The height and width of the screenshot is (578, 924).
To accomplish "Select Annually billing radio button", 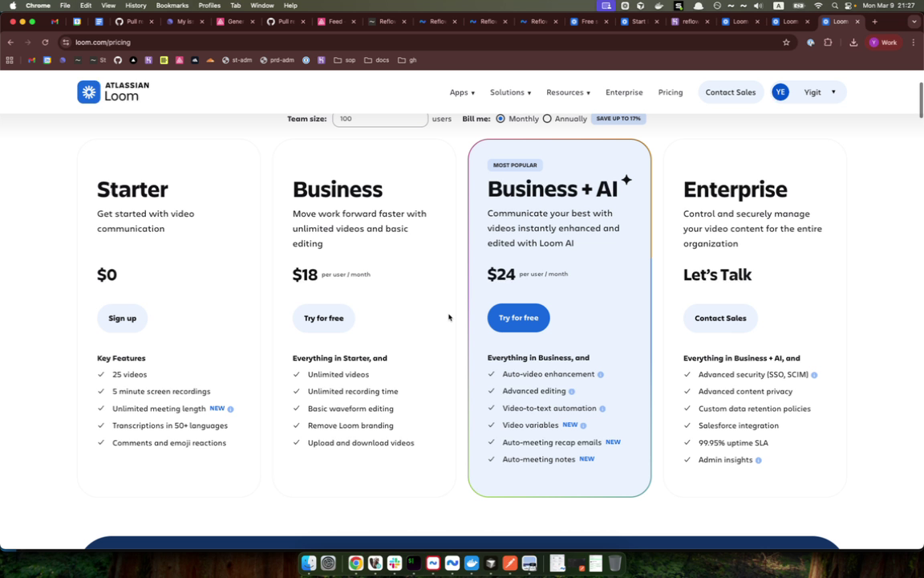I will pos(547,119).
